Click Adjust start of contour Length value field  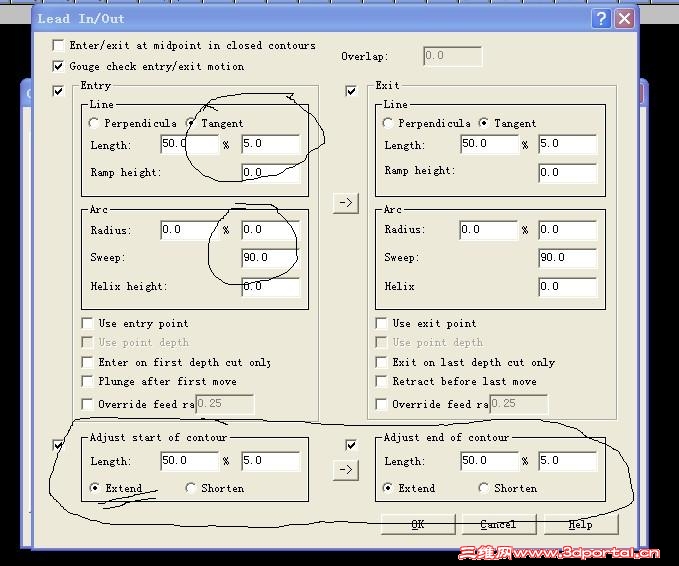coord(271,461)
